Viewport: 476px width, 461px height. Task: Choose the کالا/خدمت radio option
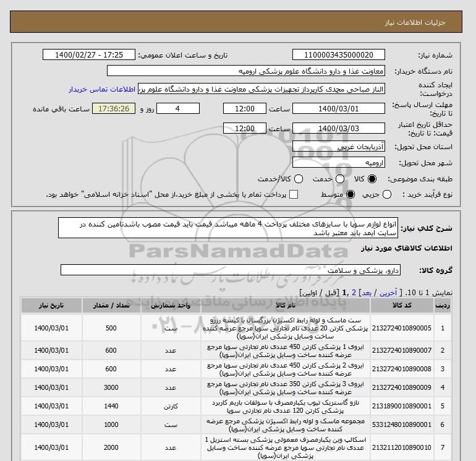[x=299, y=179]
